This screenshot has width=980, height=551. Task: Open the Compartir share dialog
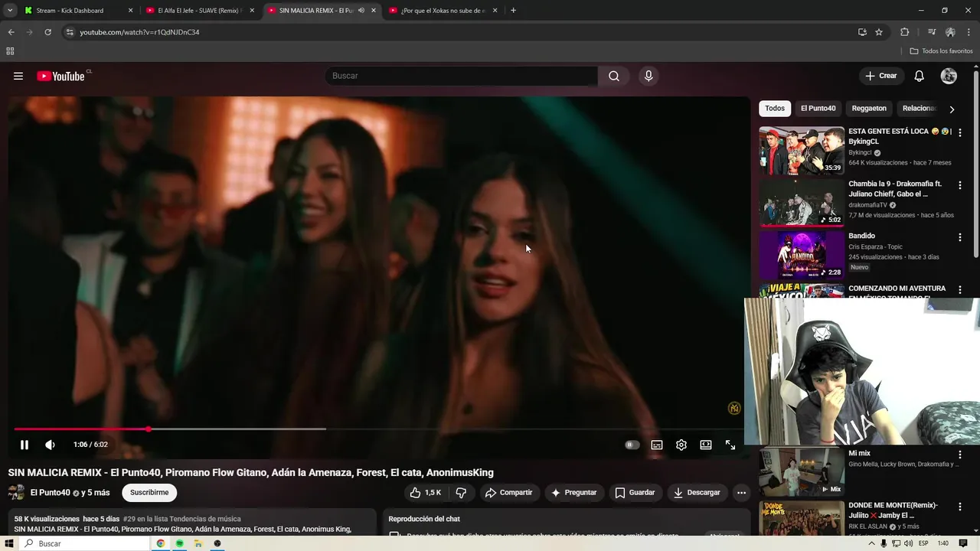[508, 493]
